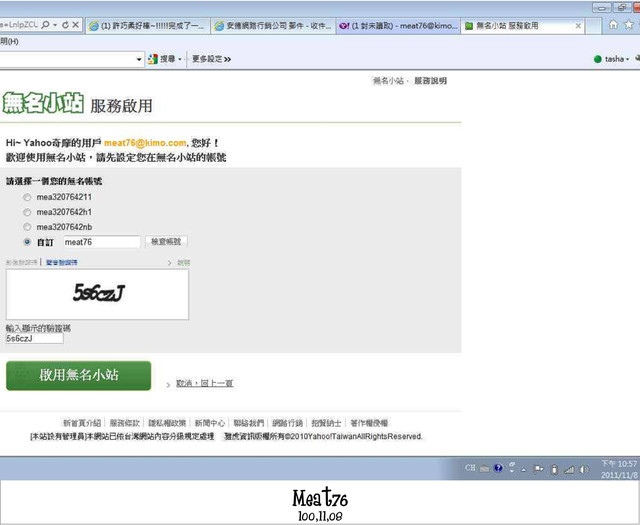Open the taskbar clock showing 10:57

(x=619, y=469)
